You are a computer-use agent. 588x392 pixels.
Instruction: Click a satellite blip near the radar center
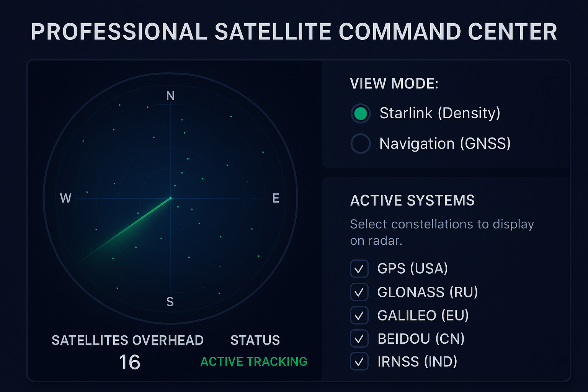[x=177, y=207]
